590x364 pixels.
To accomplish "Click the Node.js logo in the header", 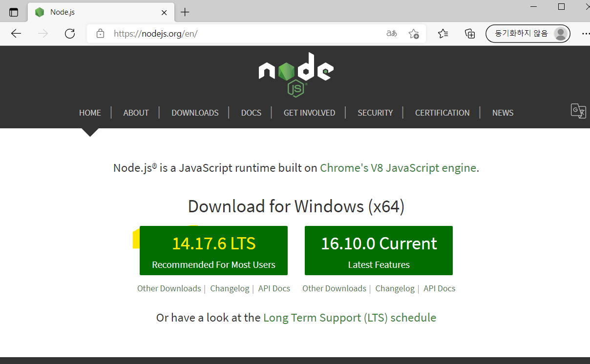I will pos(296,75).
